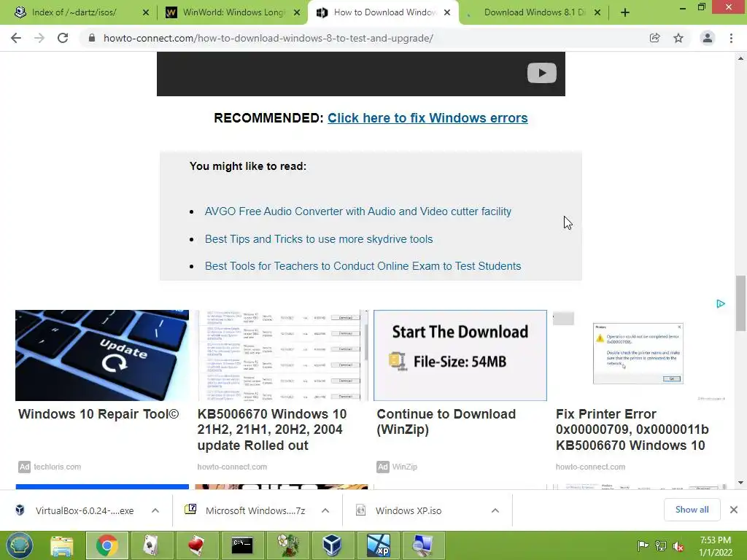Open the Chrome three-dot menu

click(x=731, y=38)
